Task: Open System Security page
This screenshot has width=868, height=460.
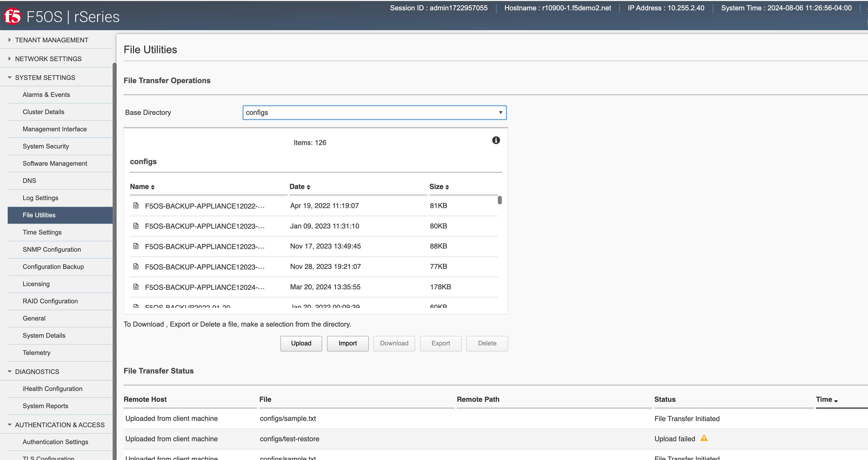Action: pyautogui.click(x=46, y=146)
